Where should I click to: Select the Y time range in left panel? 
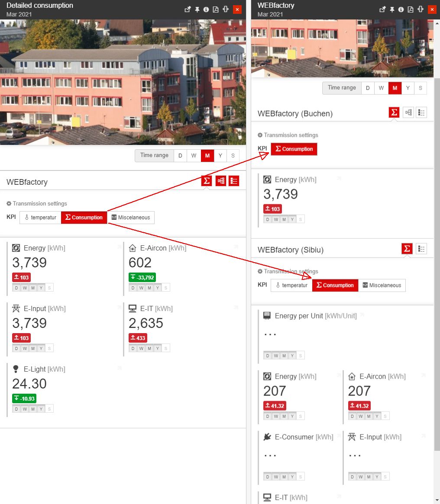point(220,156)
